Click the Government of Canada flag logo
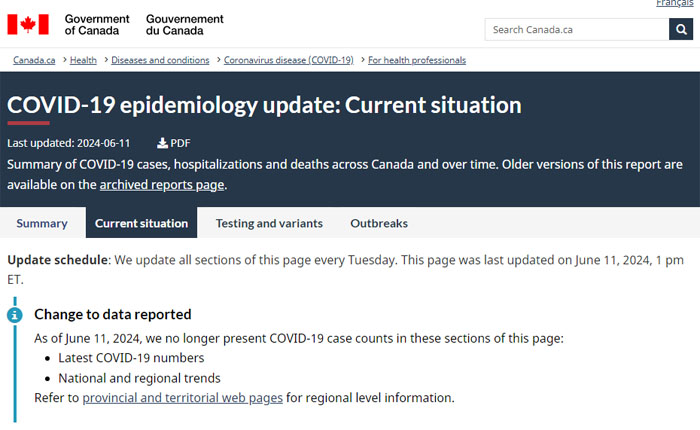The image size is (700, 430). (x=28, y=24)
